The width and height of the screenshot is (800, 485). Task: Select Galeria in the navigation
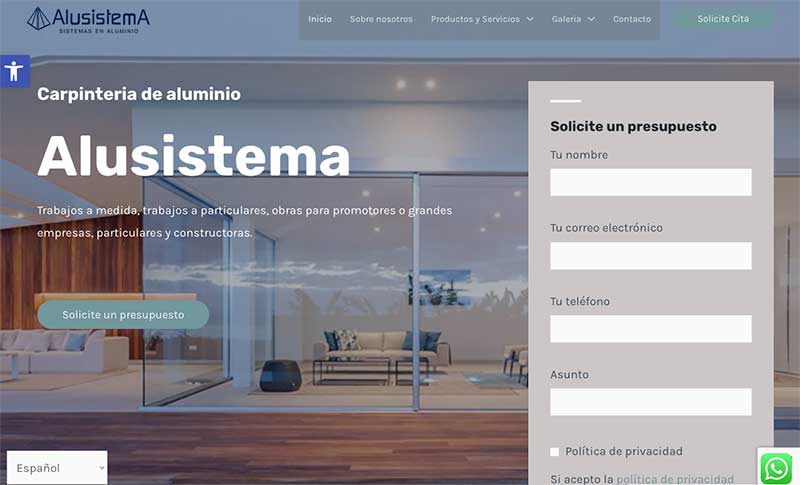[566, 19]
